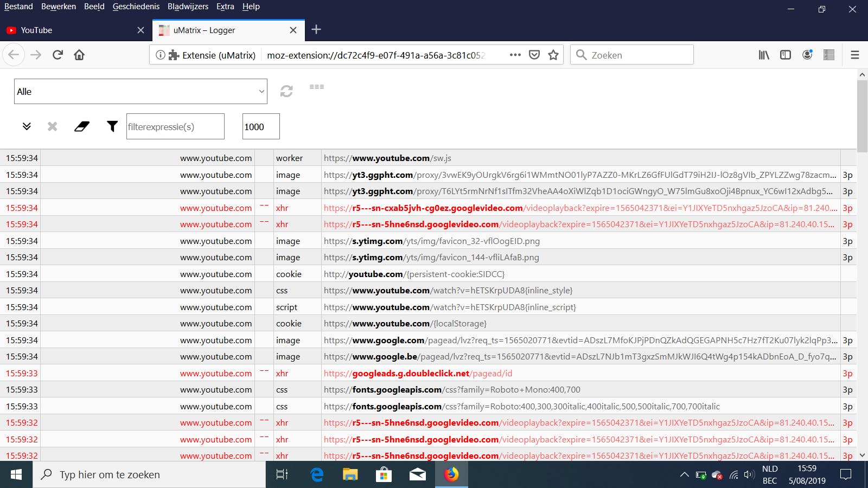
Task: Open the Bestand menu
Action: pyautogui.click(x=18, y=7)
